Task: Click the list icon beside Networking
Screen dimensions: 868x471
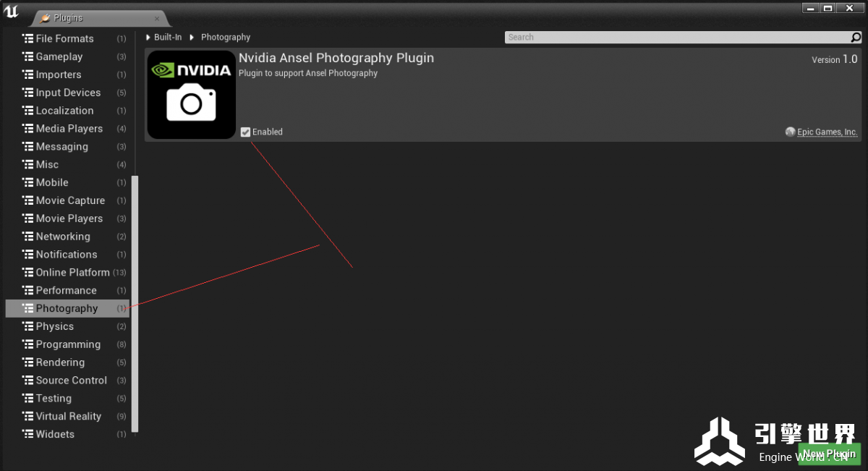Action: click(28, 237)
